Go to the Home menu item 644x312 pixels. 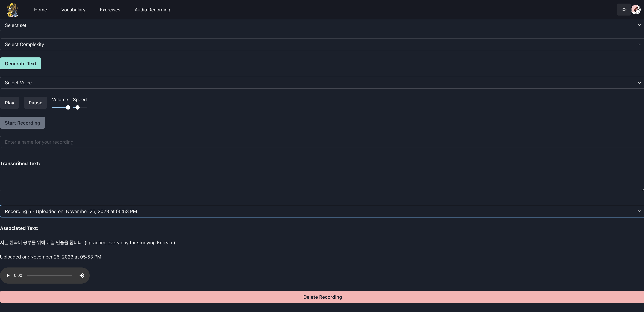click(41, 10)
